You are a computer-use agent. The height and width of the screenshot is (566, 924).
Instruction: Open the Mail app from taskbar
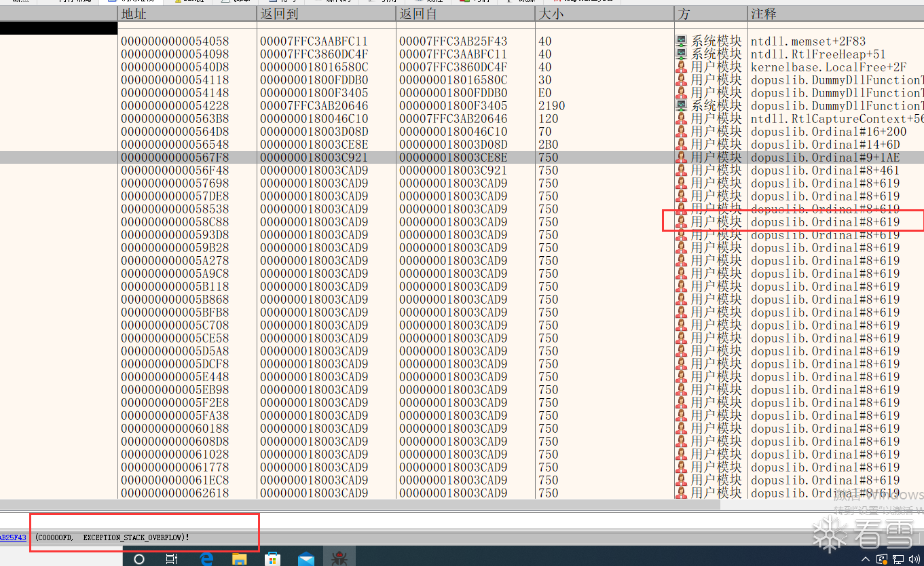tap(306, 559)
